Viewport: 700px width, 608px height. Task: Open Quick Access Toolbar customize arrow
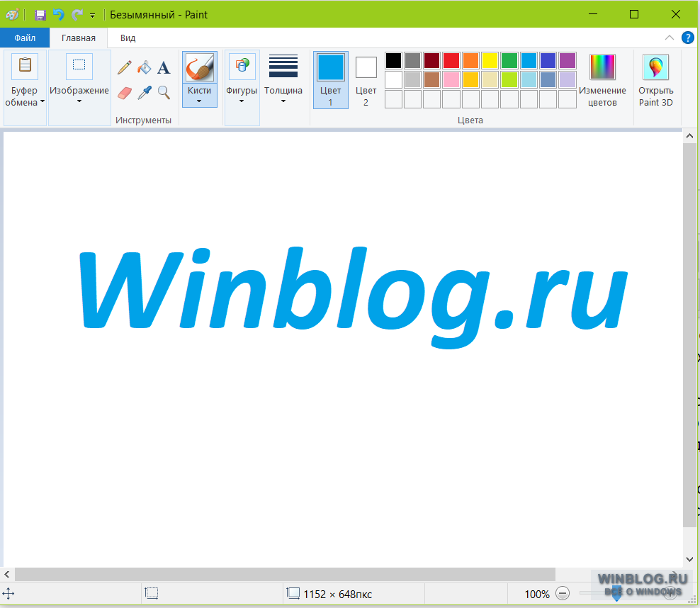click(92, 16)
